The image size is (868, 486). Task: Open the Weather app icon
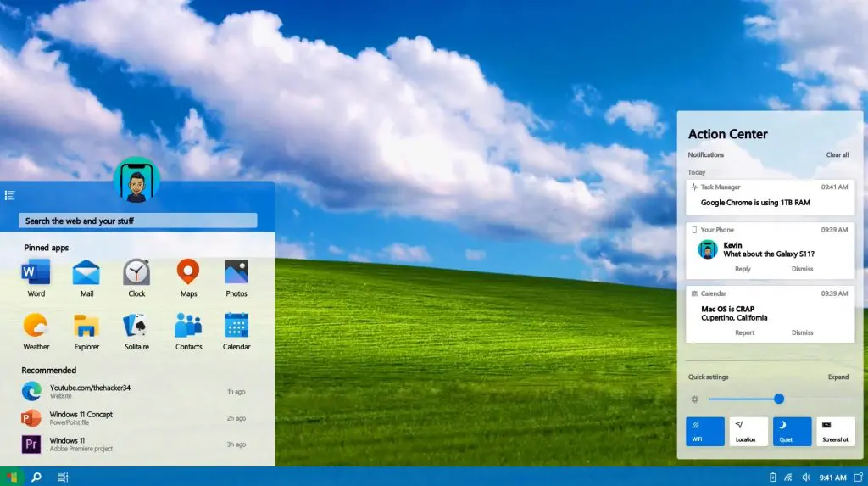[x=36, y=327]
